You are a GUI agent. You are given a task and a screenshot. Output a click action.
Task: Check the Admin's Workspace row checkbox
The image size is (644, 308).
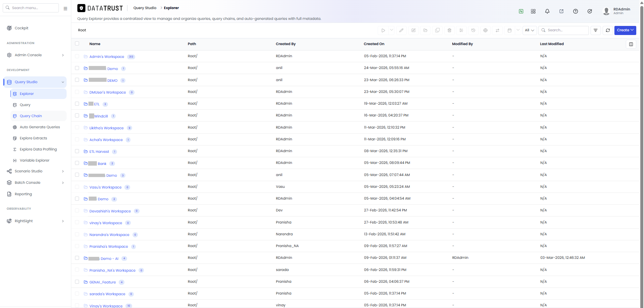pyautogui.click(x=77, y=56)
